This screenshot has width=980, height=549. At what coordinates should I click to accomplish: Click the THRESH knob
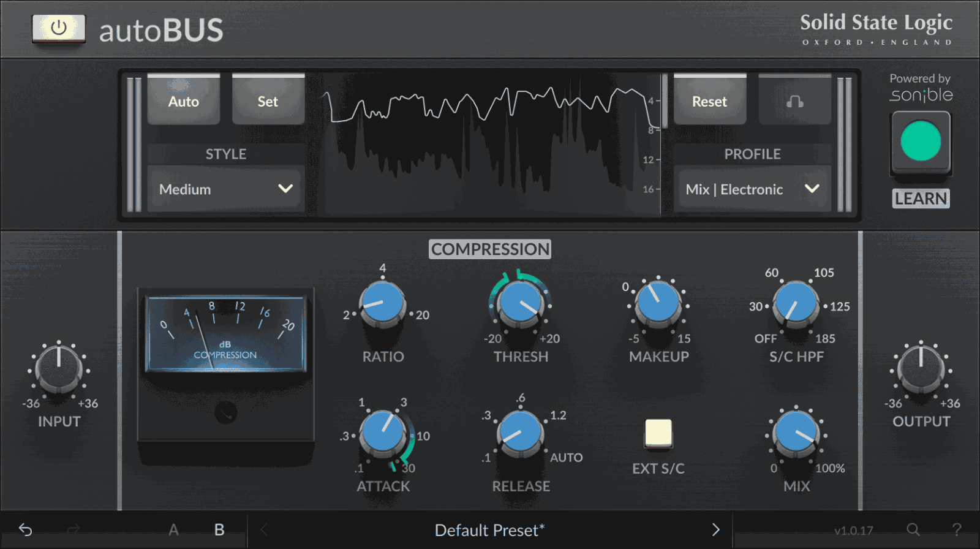520,304
